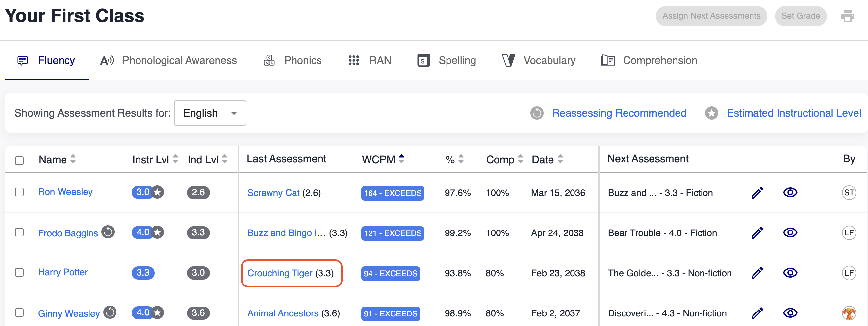Click the ST assigner avatar
868x326 pixels.
(849, 193)
